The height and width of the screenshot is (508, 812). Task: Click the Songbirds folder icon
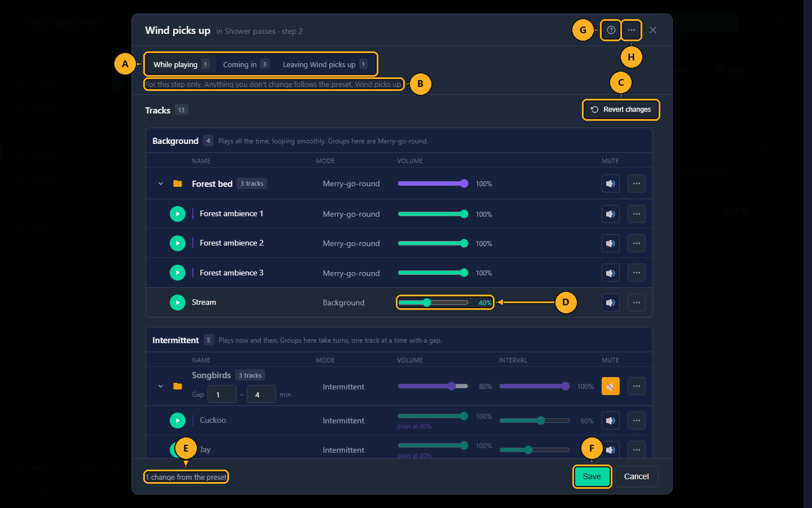pos(178,386)
